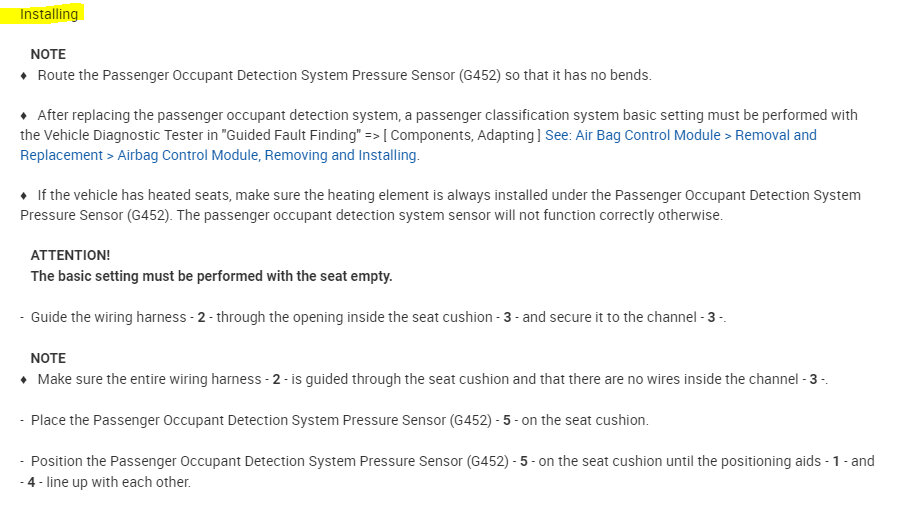Screen dimensions: 913x526
Task: Click the highlighted Installing heading
Action: click(48, 14)
